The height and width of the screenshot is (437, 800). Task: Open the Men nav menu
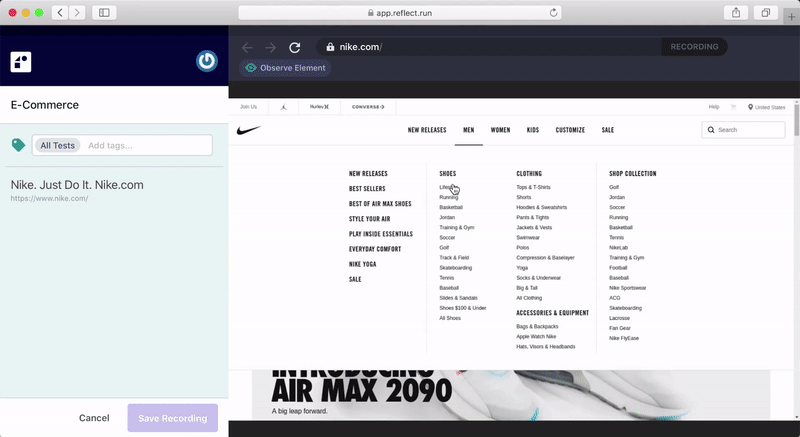[468, 130]
